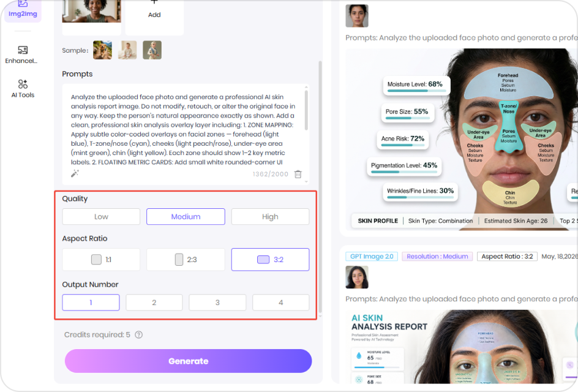Delete the prompt with the trash icon
The width and height of the screenshot is (578, 392).
(x=298, y=174)
